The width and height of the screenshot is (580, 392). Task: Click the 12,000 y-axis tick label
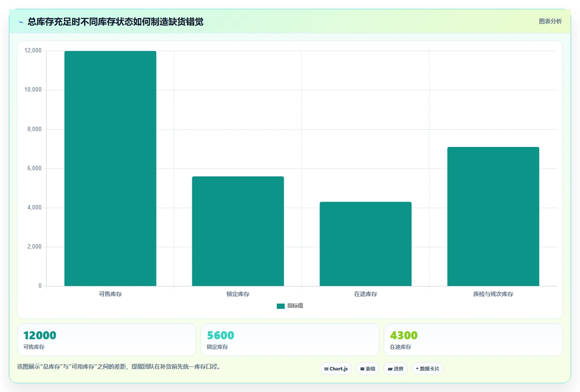click(33, 51)
